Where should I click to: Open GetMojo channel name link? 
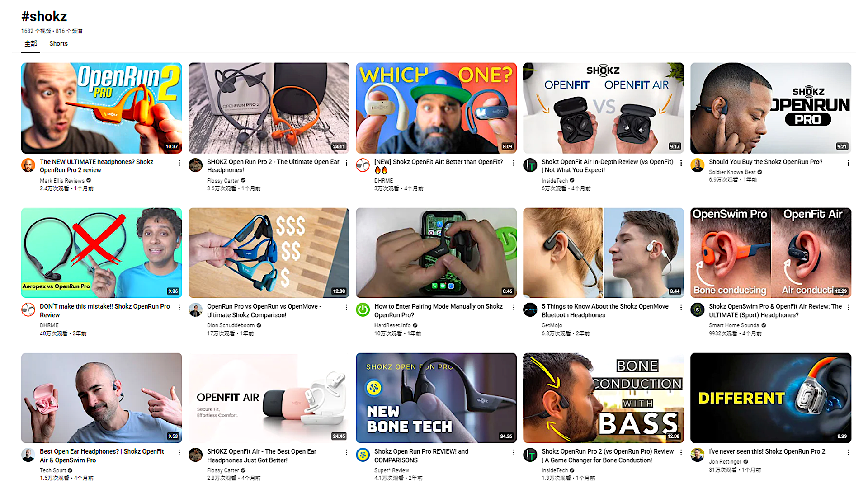[552, 325]
